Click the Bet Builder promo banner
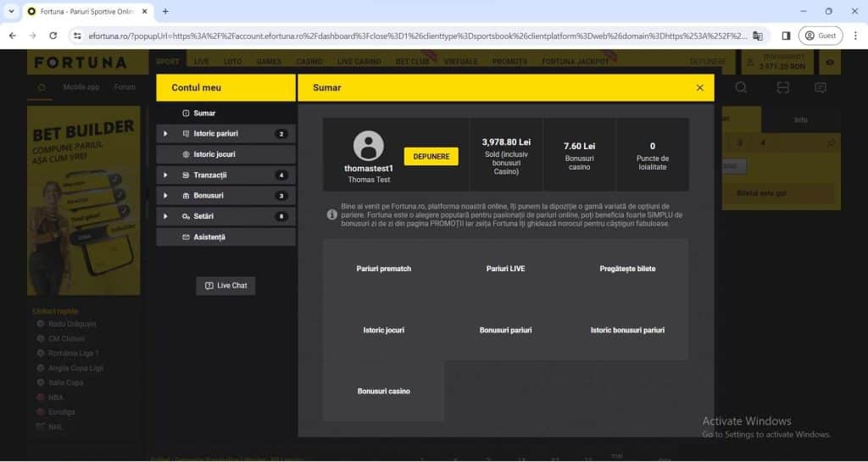 84,200
